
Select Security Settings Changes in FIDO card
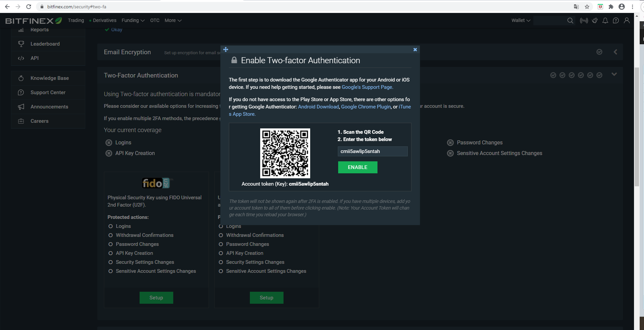pyautogui.click(x=111, y=262)
